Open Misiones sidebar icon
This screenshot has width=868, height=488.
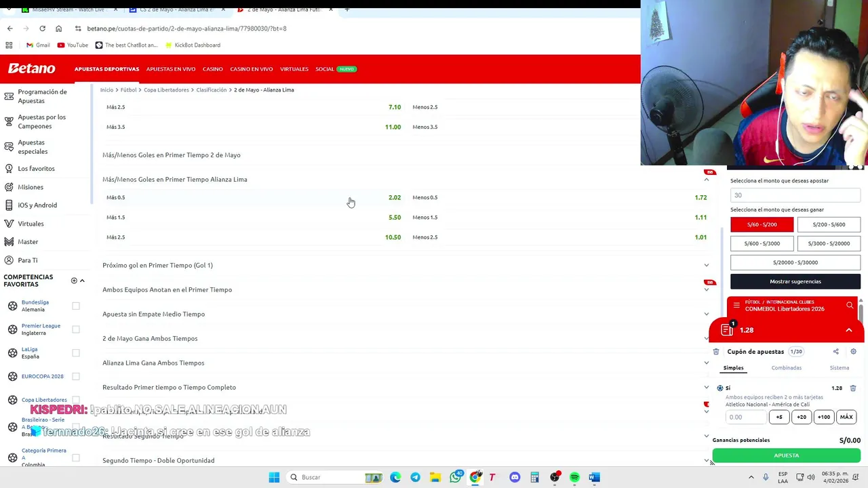pos(9,186)
